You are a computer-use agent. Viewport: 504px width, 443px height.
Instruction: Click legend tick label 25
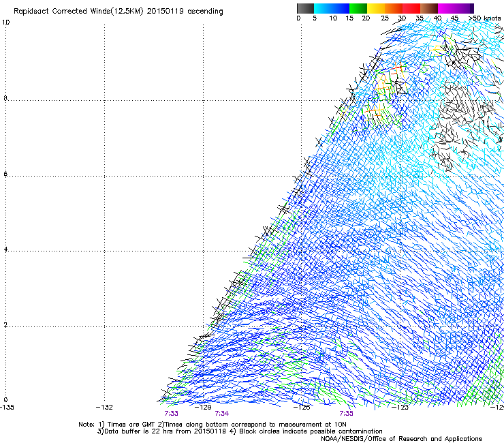pos(385,18)
